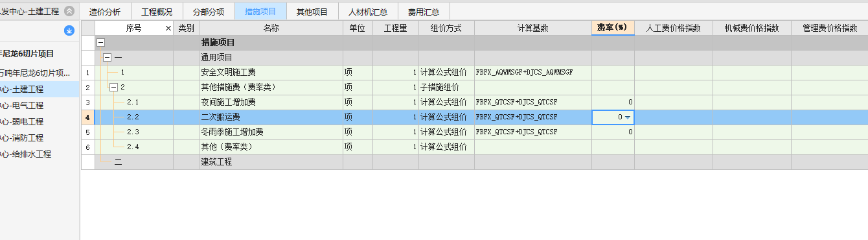Click the 管理费价格指数 column header

click(829, 28)
